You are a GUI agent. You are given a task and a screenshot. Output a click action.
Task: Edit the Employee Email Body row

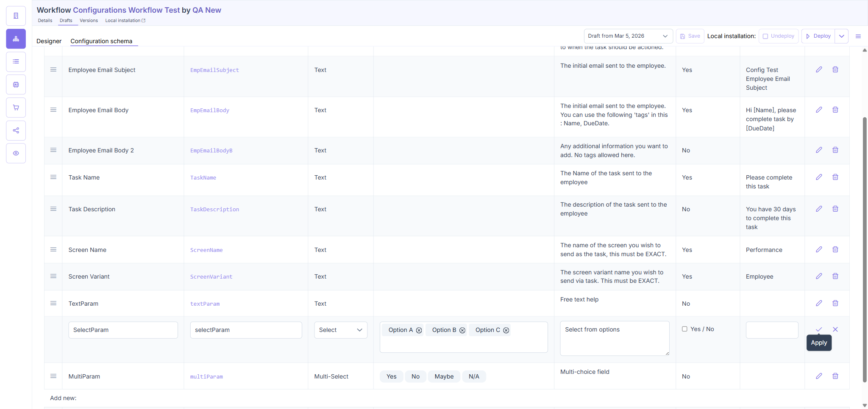click(x=819, y=110)
